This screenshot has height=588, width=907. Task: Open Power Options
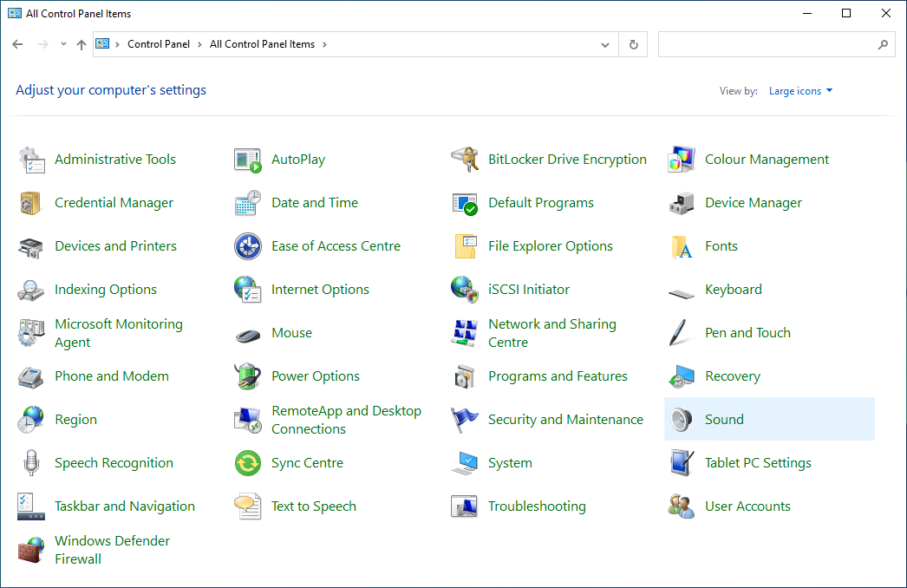(x=316, y=376)
